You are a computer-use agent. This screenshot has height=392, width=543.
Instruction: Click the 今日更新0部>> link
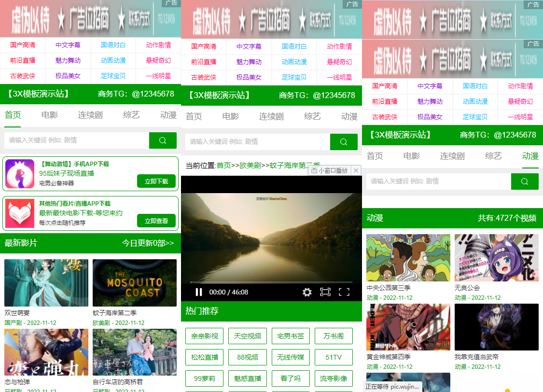(148, 243)
